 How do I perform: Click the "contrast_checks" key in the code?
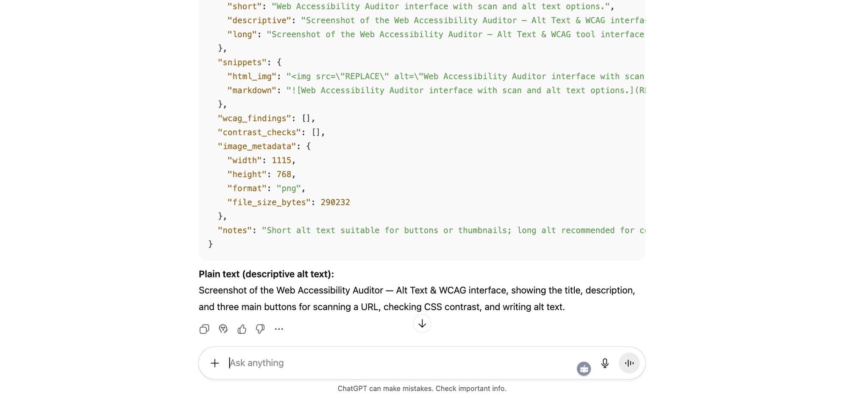[259, 132]
